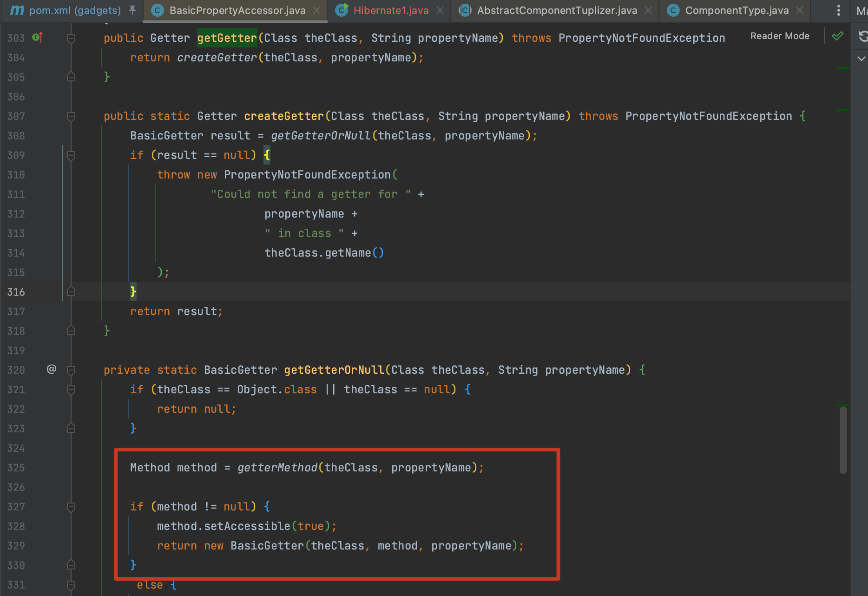
Task: Click the green inspections checkmark icon
Action: pyautogui.click(x=838, y=36)
